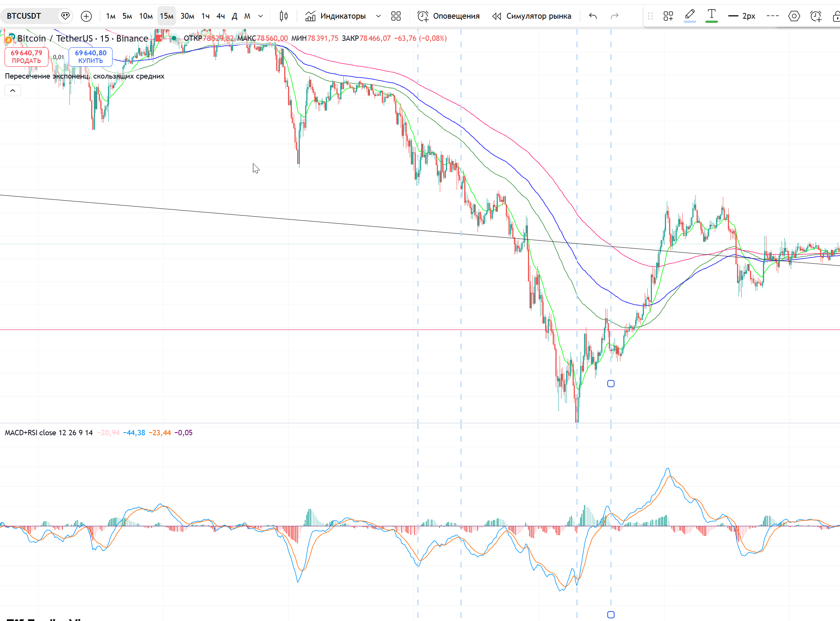
Task: Collapse the indicator legend arrow
Action: coord(13,90)
